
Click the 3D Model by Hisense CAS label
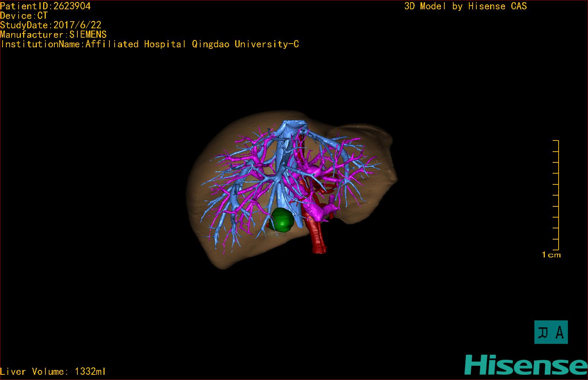click(466, 6)
